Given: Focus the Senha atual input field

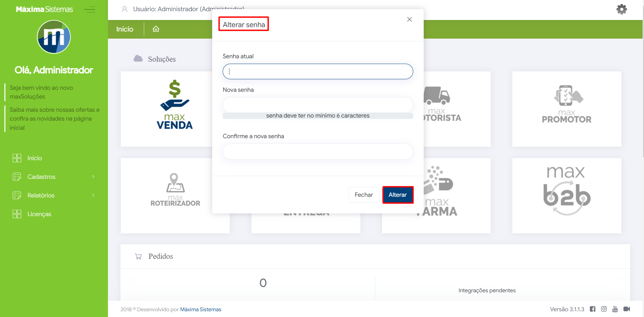Looking at the screenshot, I should click(x=318, y=71).
